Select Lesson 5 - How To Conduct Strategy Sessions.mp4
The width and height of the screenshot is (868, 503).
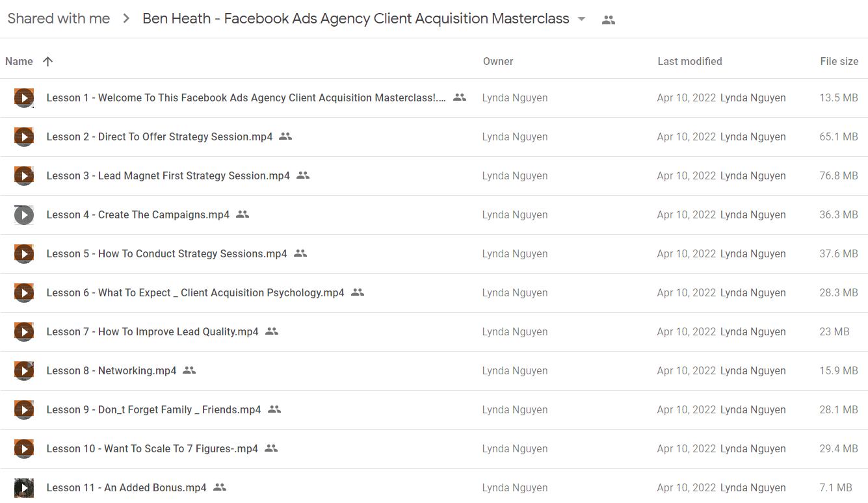point(434,254)
